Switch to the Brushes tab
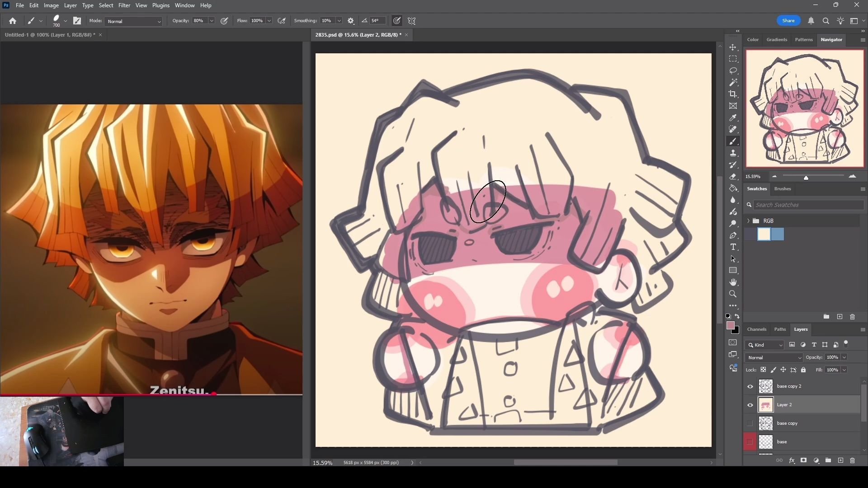Viewport: 868px width, 488px height. pyautogui.click(x=783, y=189)
